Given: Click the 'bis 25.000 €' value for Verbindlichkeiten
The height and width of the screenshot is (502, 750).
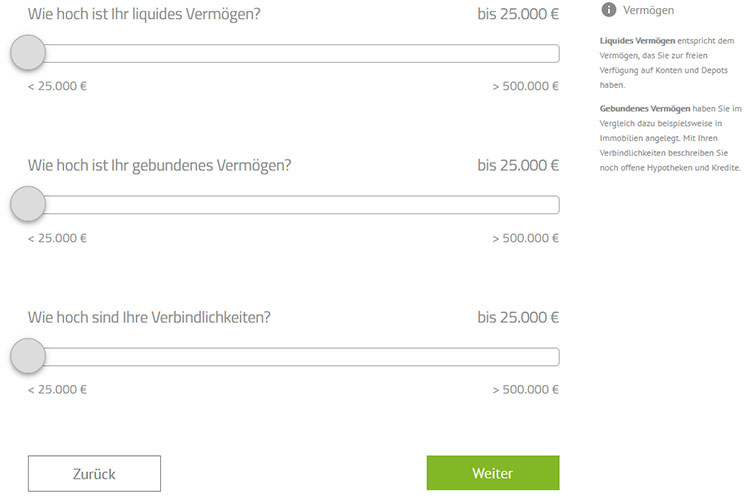Looking at the screenshot, I should click(x=518, y=317).
